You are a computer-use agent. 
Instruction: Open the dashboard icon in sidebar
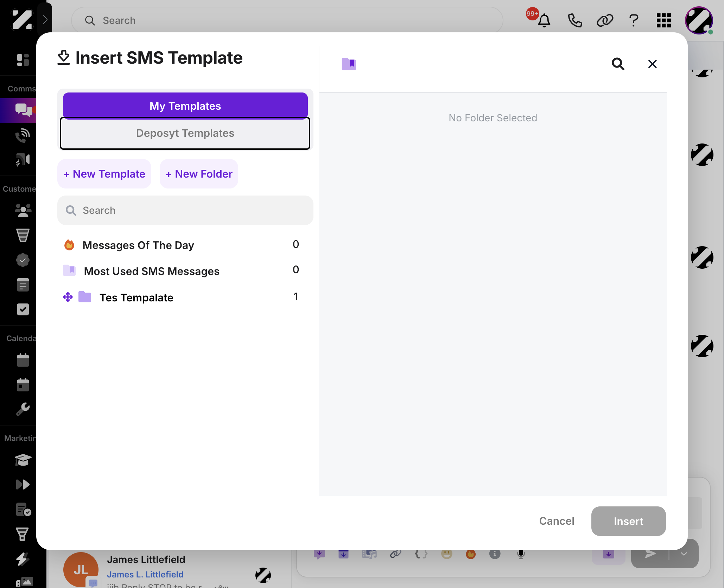point(23,60)
